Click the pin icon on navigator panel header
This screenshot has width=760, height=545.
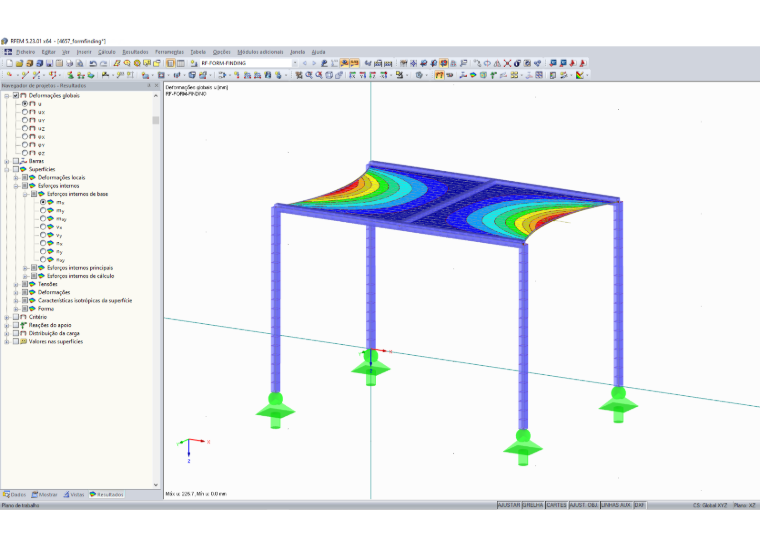(149, 85)
